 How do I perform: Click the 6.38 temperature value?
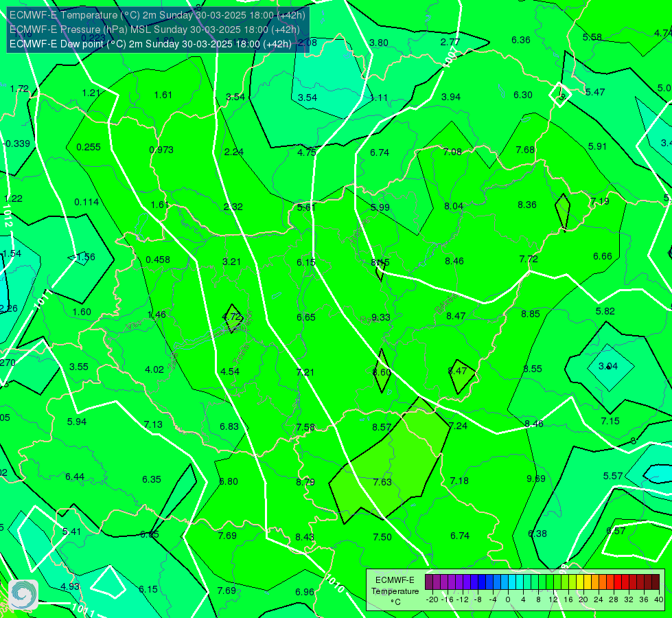pyautogui.click(x=537, y=534)
